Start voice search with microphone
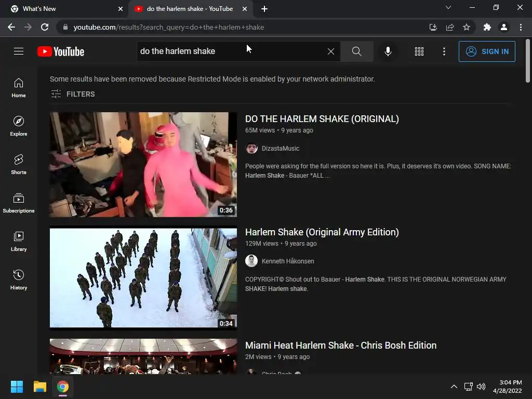This screenshot has width=532, height=399. point(388,51)
